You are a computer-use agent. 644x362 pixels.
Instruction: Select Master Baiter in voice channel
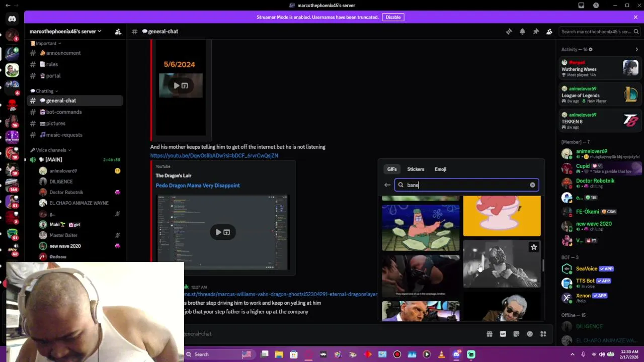pos(79,235)
